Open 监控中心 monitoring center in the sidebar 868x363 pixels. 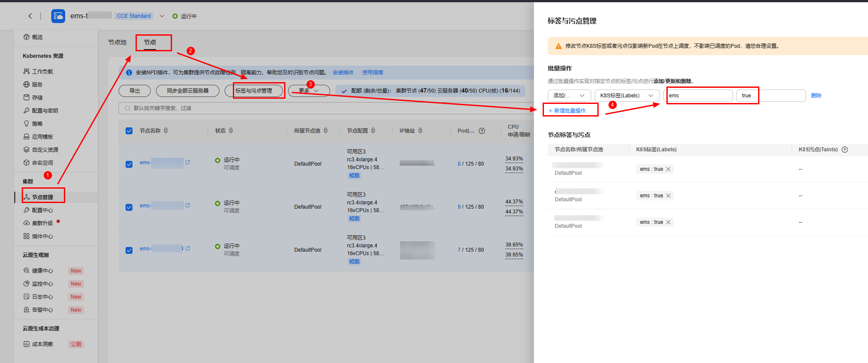tap(38, 283)
